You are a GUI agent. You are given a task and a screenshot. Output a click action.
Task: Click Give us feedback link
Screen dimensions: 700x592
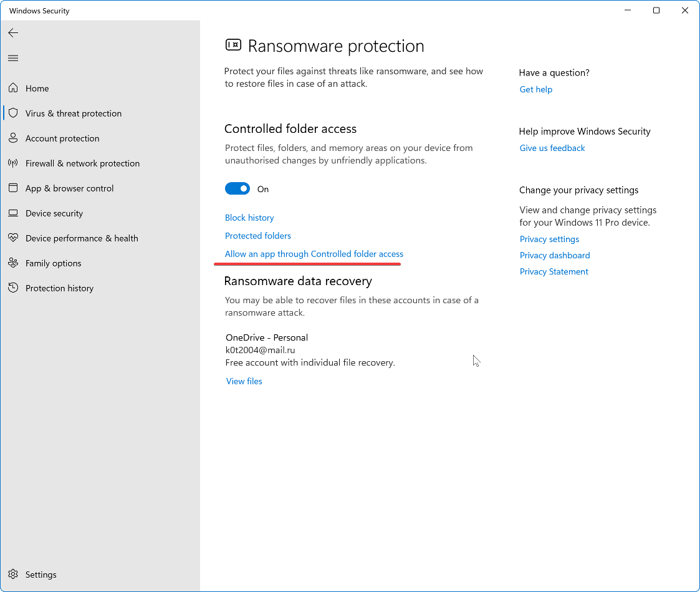tap(552, 148)
